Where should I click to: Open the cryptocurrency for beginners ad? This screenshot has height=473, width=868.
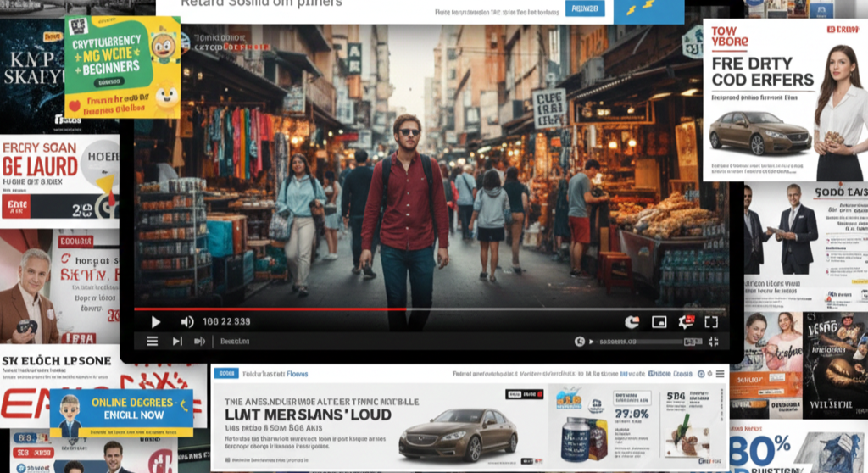coord(122,66)
